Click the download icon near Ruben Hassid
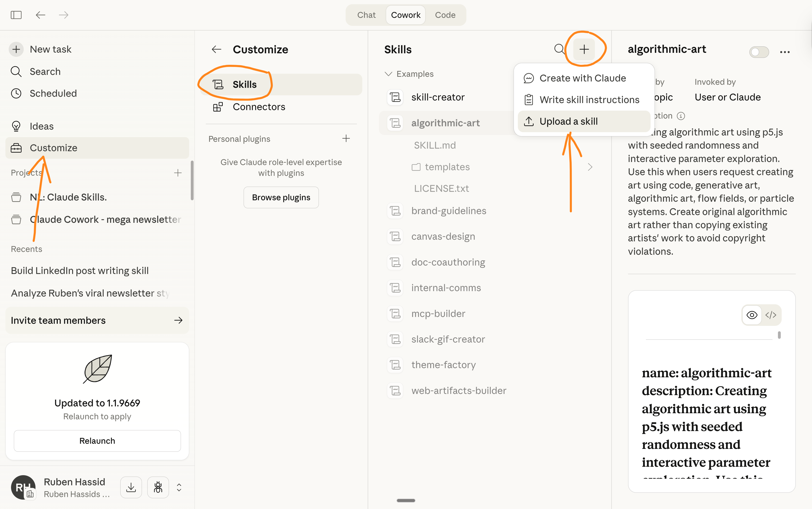 click(131, 487)
